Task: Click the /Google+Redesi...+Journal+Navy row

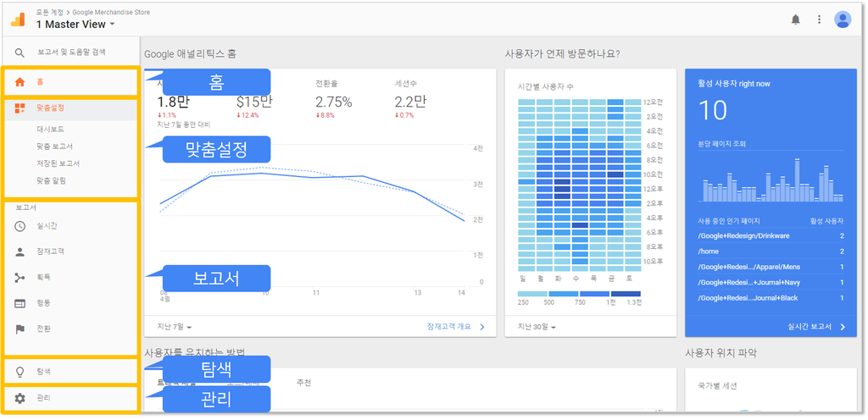Action: coord(771,282)
